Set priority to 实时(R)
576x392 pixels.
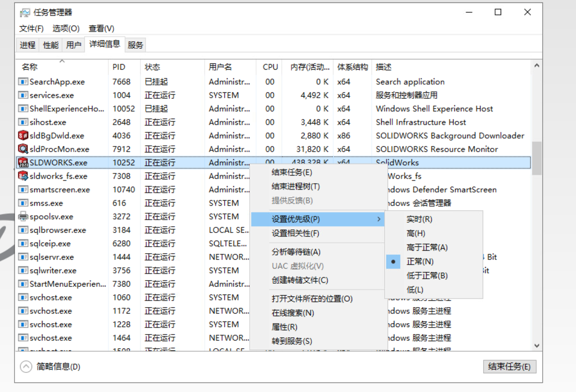point(434,219)
